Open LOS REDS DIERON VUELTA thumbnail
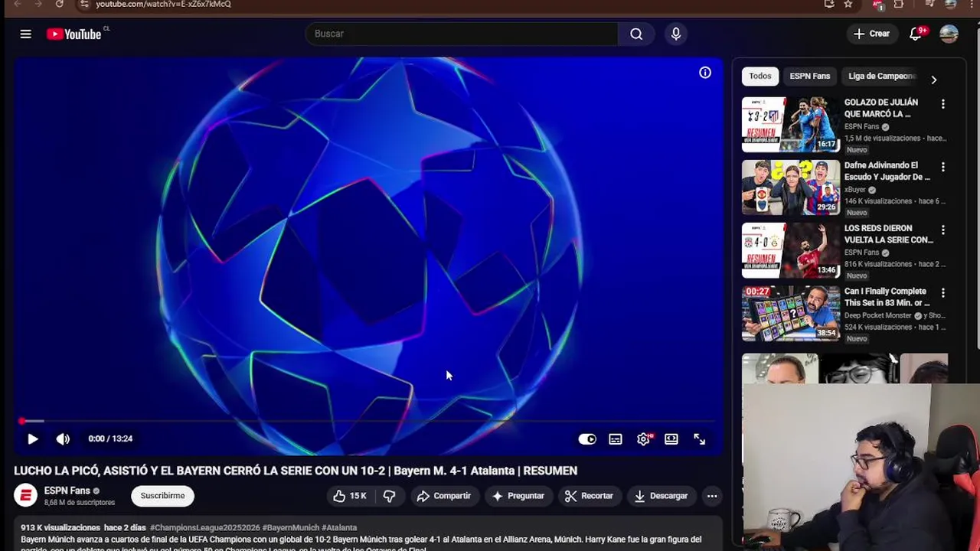Viewport: 980px width, 551px height. pyautogui.click(x=790, y=250)
